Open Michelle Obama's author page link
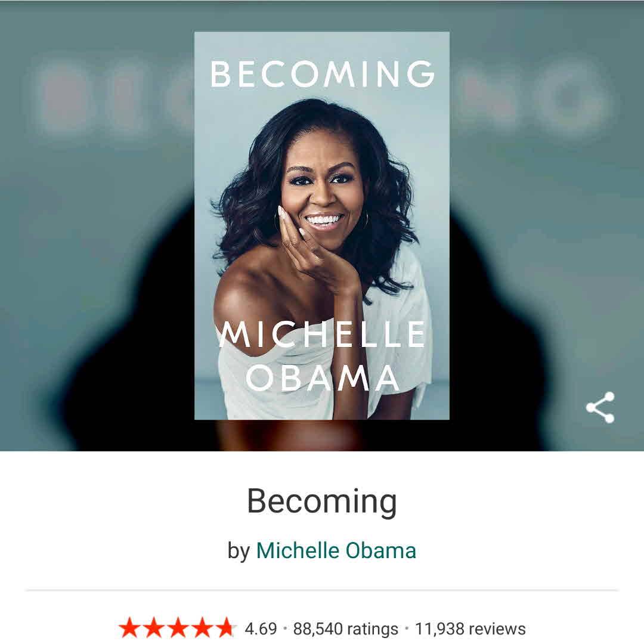This screenshot has width=644, height=644. pyautogui.click(x=336, y=550)
